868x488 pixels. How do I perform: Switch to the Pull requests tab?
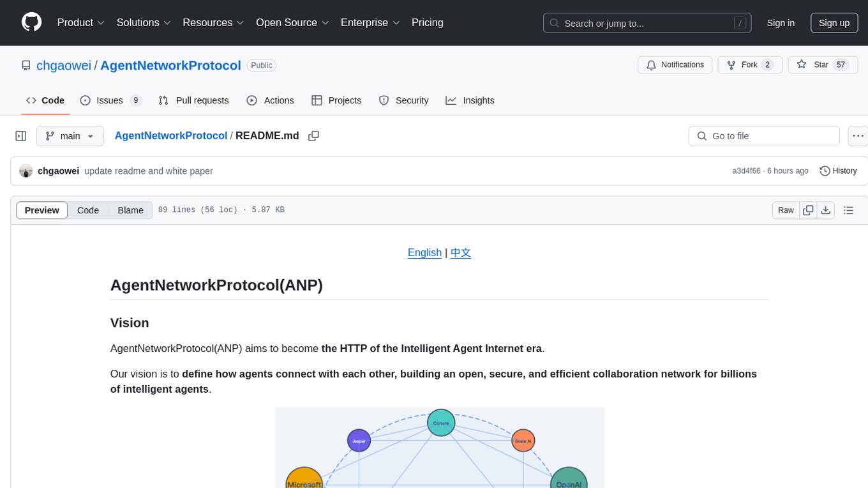coord(193,100)
